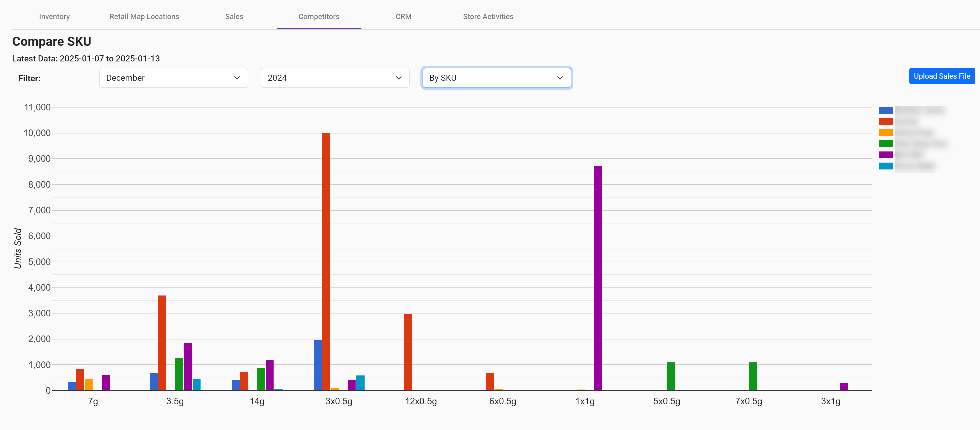Click the tall purple bar for 1x1g
Viewport: 980px width, 430px height.
[597, 278]
